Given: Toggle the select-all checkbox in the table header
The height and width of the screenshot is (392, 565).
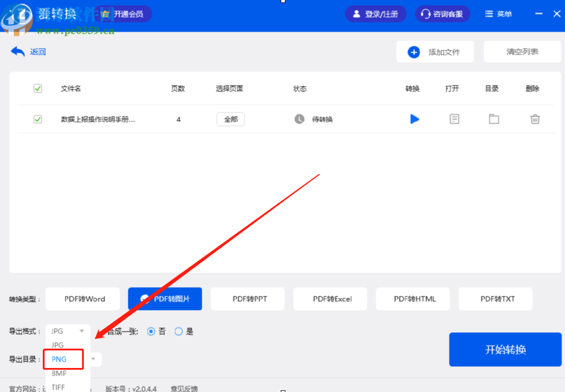Looking at the screenshot, I should tap(38, 88).
